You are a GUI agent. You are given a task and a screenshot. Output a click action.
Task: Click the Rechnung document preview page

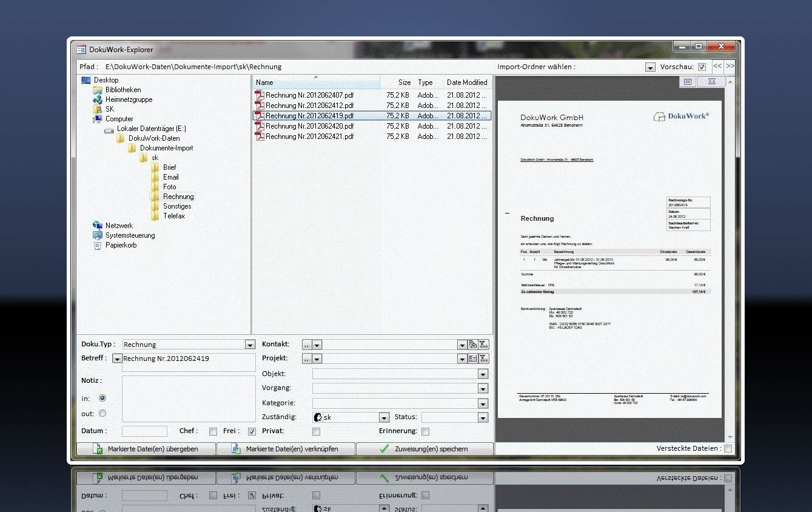tap(609, 259)
